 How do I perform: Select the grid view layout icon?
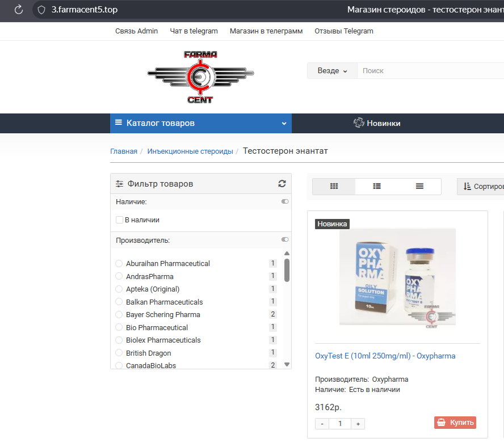(x=333, y=186)
